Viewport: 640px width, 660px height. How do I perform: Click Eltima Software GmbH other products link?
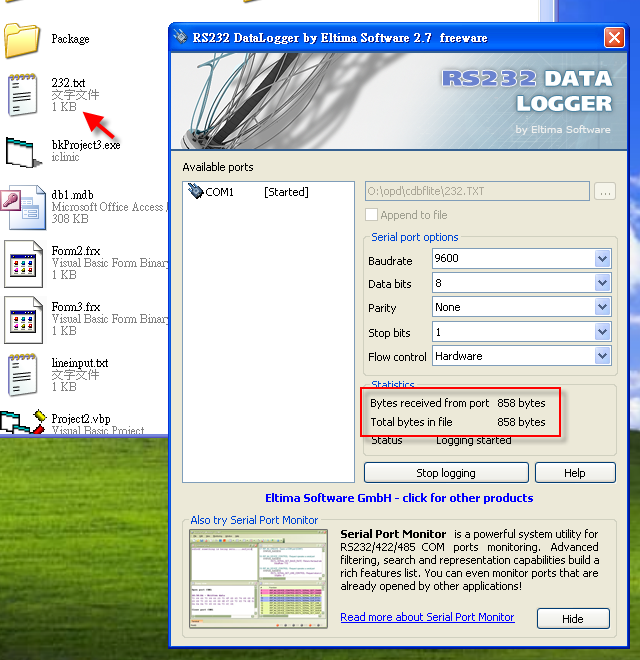(x=399, y=498)
